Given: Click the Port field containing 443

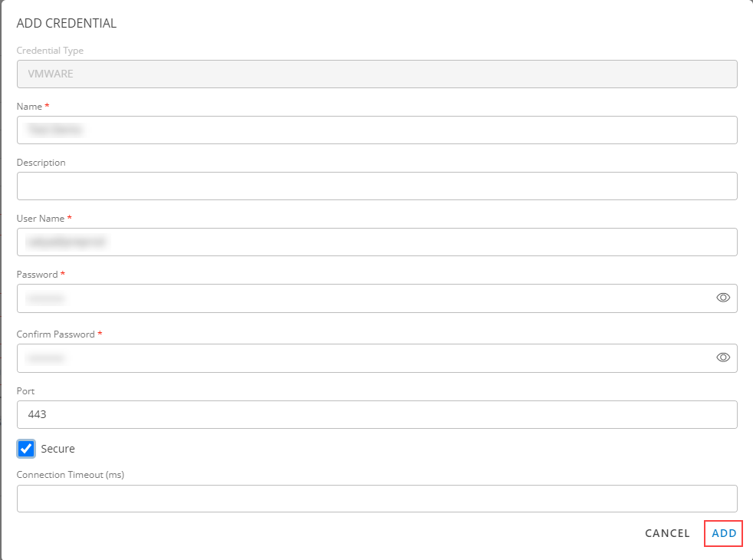Looking at the screenshot, I should [376, 414].
